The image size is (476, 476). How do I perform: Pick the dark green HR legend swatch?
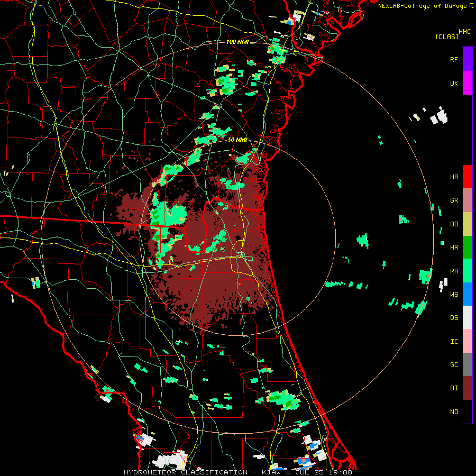coord(467,248)
